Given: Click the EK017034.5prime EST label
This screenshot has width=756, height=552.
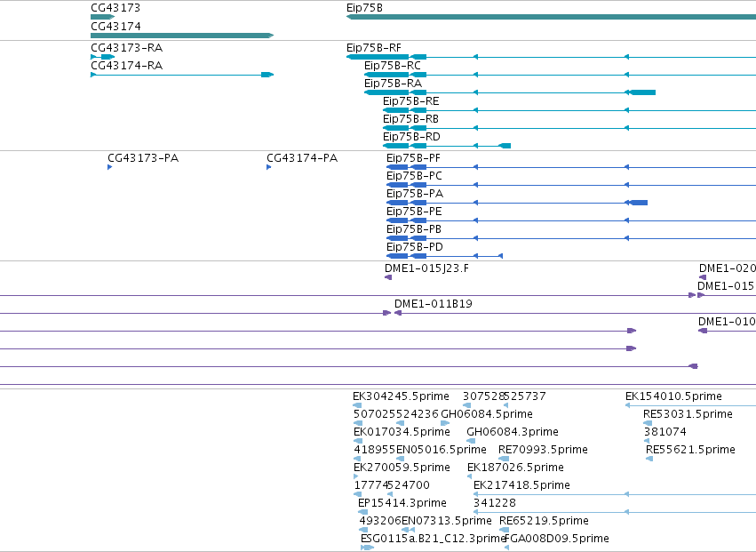Looking at the screenshot, I should (402, 432).
